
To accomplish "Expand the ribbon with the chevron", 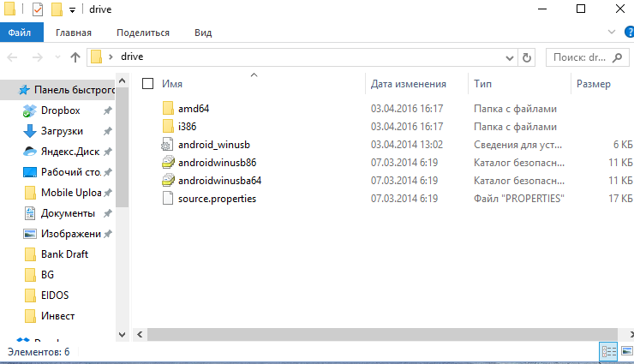I will coord(612,32).
